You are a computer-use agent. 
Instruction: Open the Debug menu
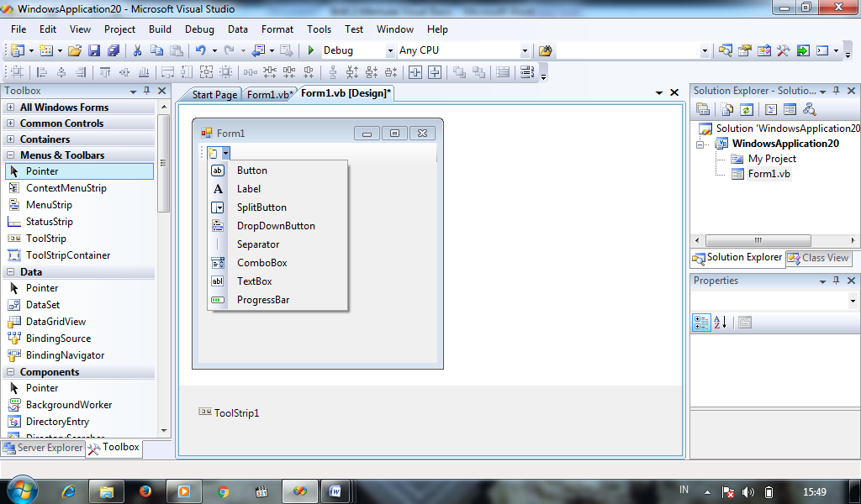pos(199,28)
